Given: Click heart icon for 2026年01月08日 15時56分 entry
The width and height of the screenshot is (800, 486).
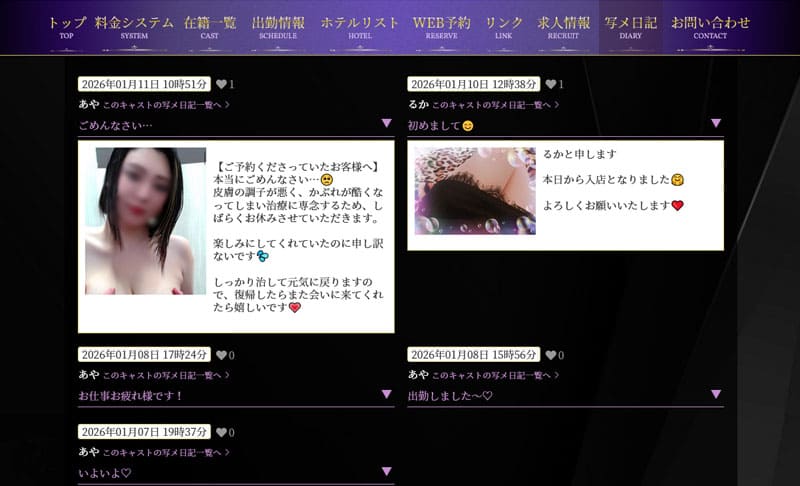Looking at the screenshot, I should pos(551,355).
